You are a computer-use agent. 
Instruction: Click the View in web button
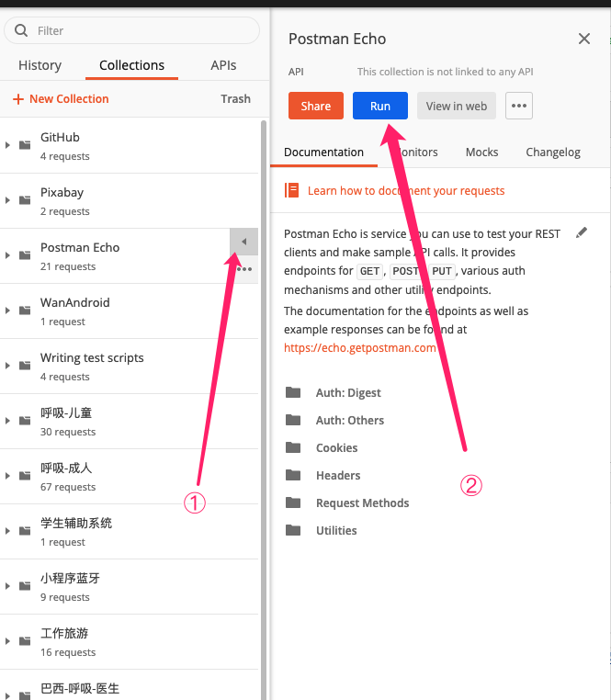[x=457, y=106]
